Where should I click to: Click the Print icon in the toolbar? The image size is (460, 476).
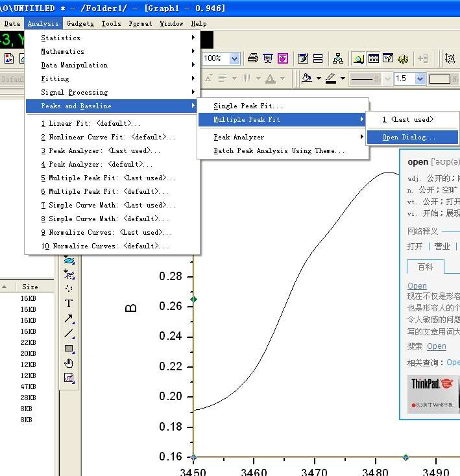point(252,58)
